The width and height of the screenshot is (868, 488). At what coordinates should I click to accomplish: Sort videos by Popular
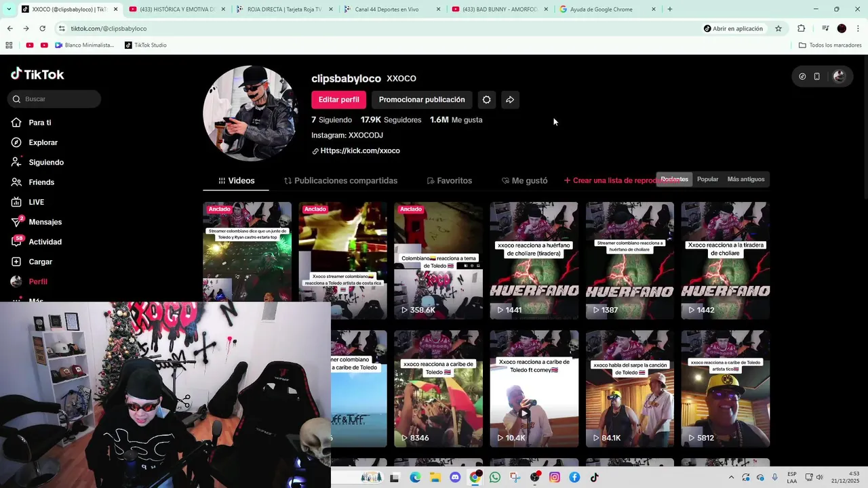(707, 180)
